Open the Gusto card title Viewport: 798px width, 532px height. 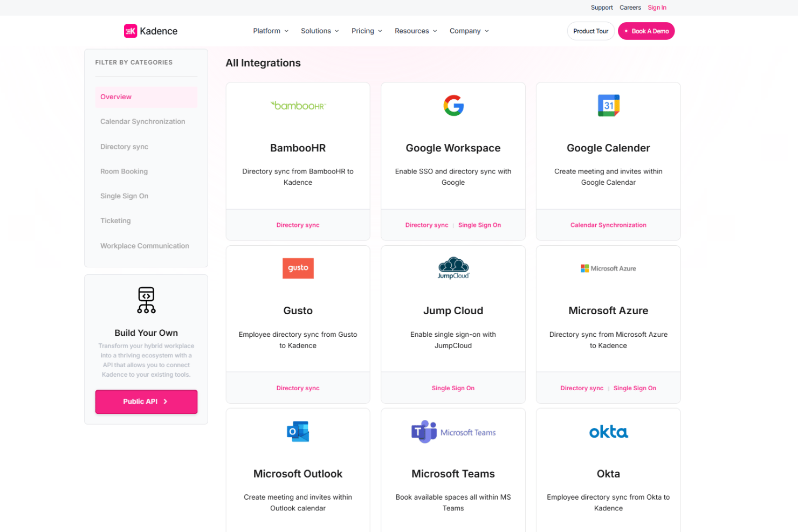(298, 311)
